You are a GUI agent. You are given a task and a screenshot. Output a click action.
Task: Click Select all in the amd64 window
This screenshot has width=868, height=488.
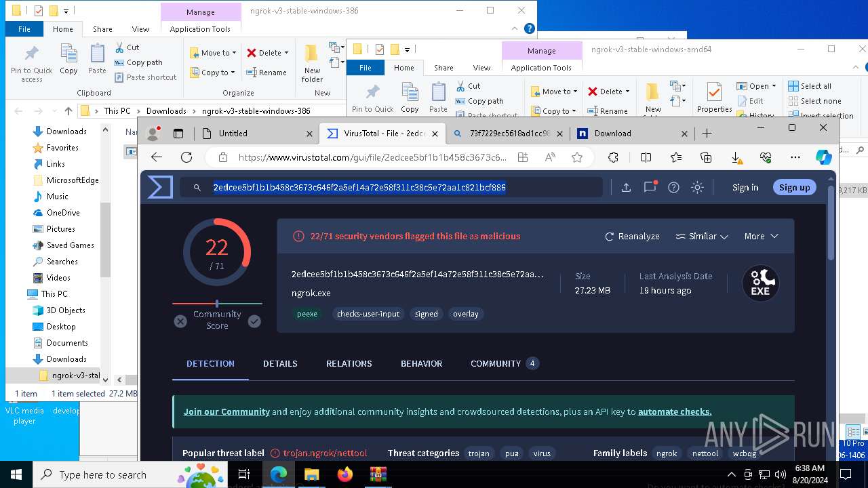coord(810,86)
